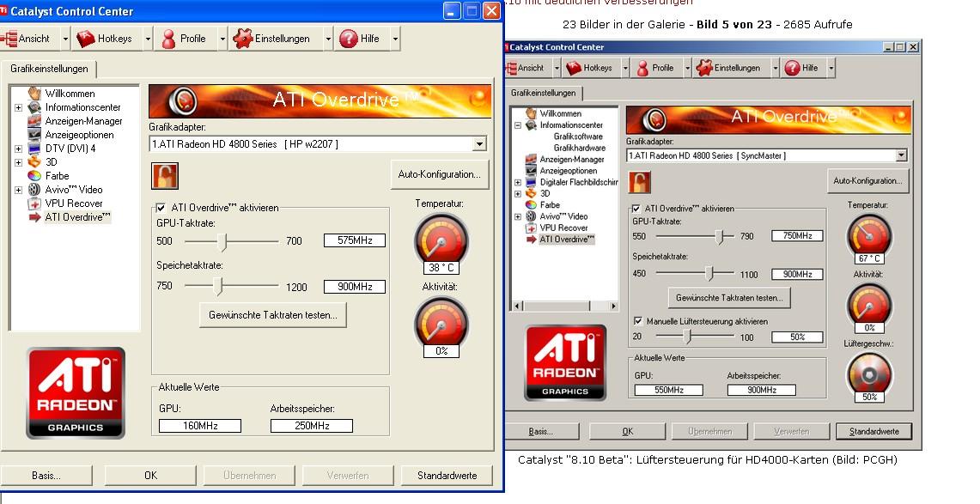Image resolution: width=980 pixels, height=504 pixels.
Task: Click Ansicht dropdown arrow in left window
Action: [65, 39]
